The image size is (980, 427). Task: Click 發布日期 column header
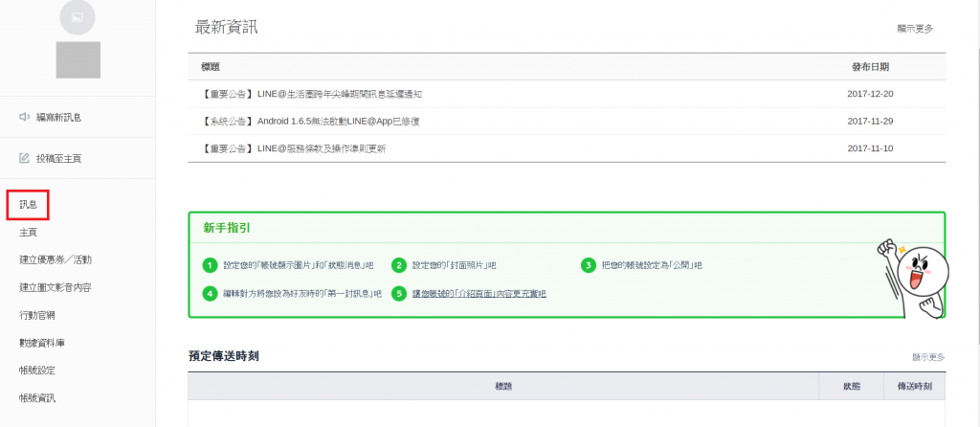pyautogui.click(x=871, y=67)
